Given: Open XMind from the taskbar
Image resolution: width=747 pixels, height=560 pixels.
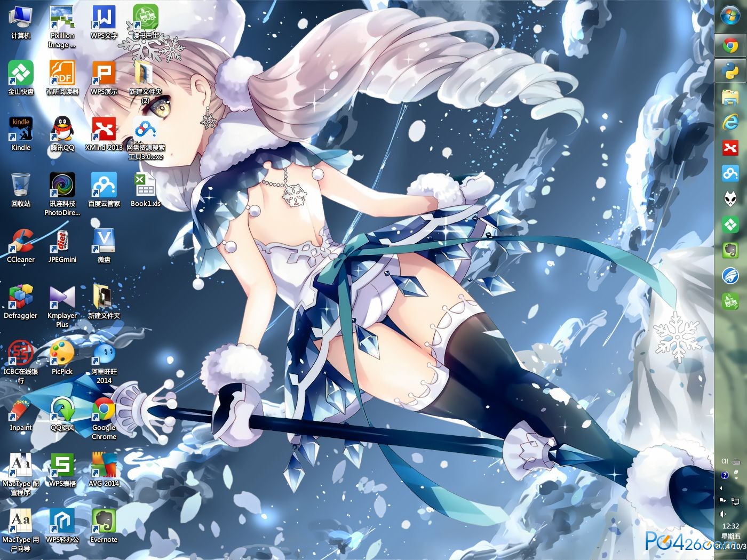Looking at the screenshot, I should [x=730, y=148].
